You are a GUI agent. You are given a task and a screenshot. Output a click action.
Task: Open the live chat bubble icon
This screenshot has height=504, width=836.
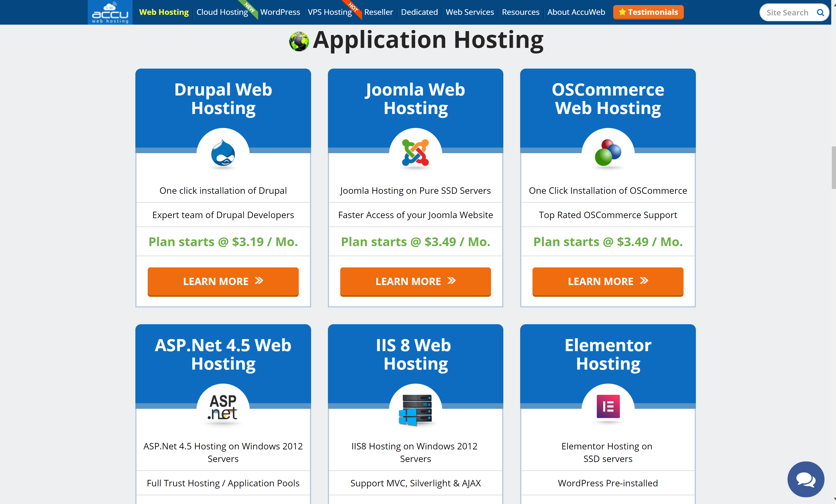coord(805,479)
